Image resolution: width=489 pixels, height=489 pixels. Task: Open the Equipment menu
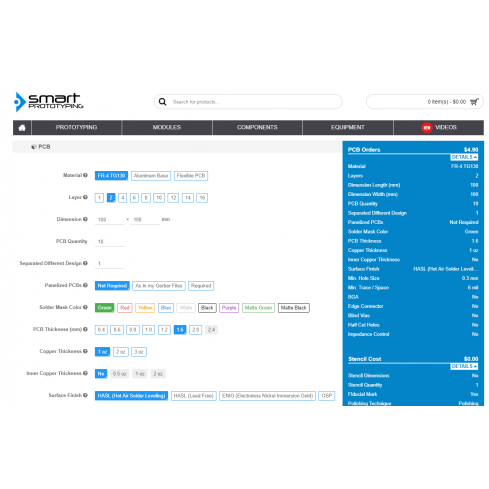tap(348, 128)
